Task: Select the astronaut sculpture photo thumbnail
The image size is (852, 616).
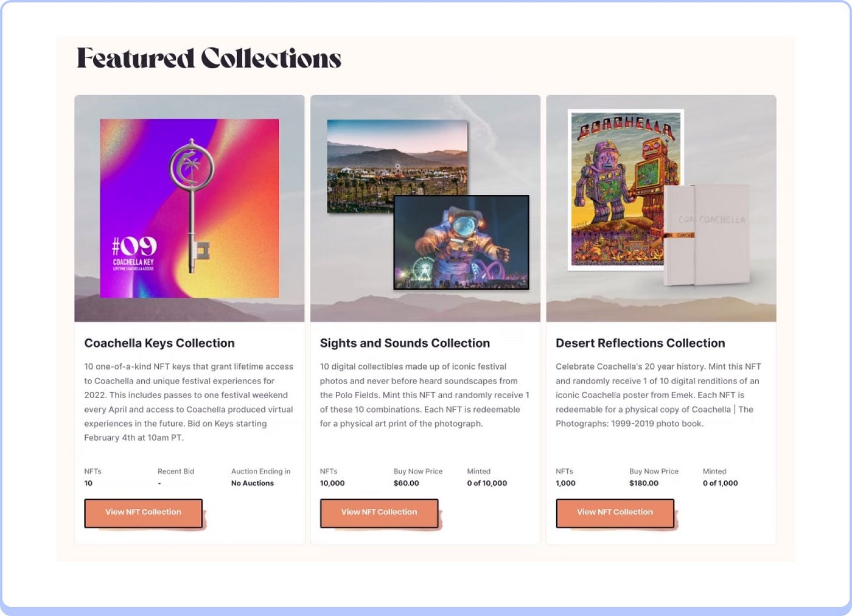Action: 461,242
